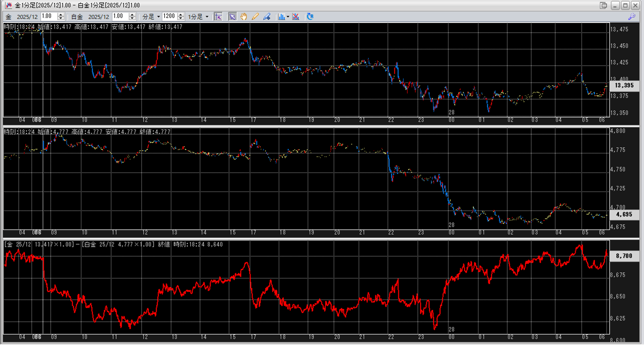This screenshot has height=345, width=644.
Task: Click the blue pen edit-drawing tool
Action: 267,17
